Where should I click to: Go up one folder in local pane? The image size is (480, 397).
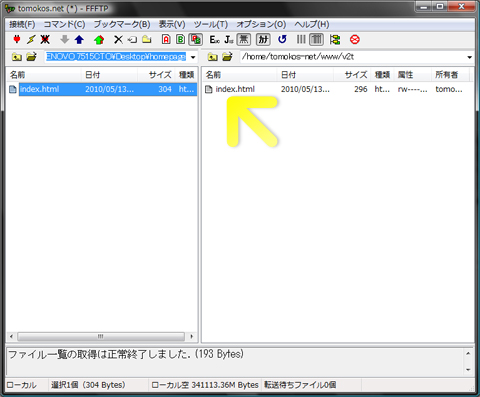tap(17, 57)
